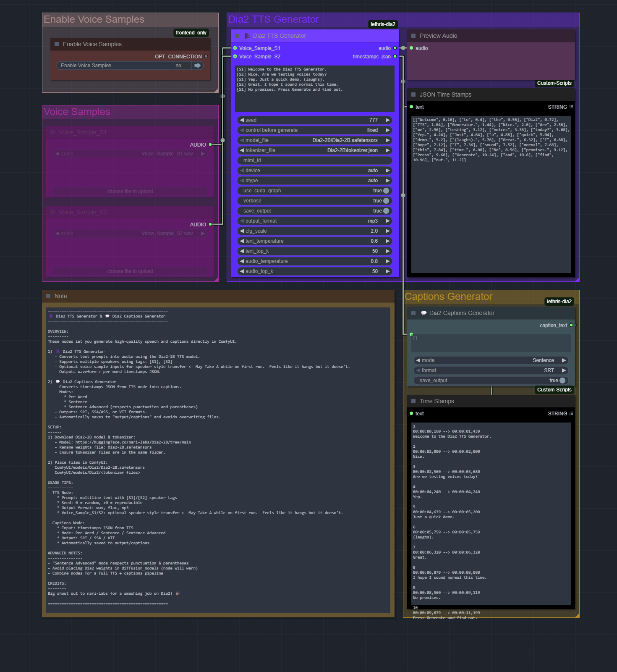The image size is (617, 672).
Task: Open the audio file dropdown for Voice_Sample_S2.wav
Action: click(x=130, y=234)
